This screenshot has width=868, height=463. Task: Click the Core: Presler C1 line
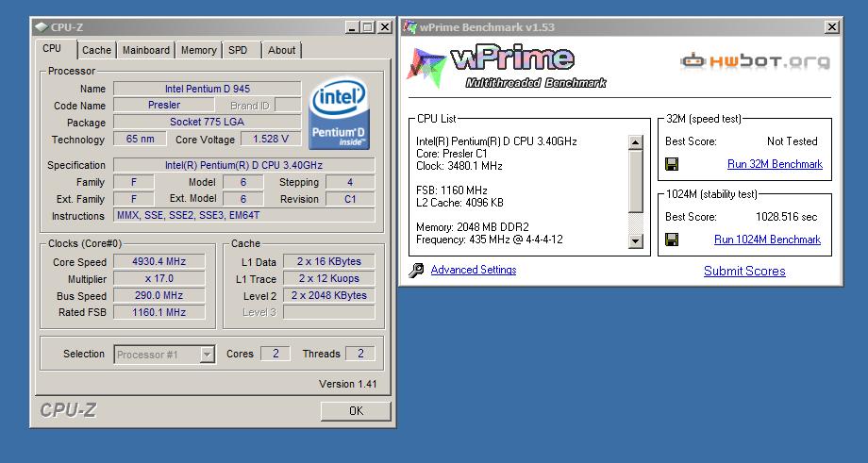[x=451, y=154]
